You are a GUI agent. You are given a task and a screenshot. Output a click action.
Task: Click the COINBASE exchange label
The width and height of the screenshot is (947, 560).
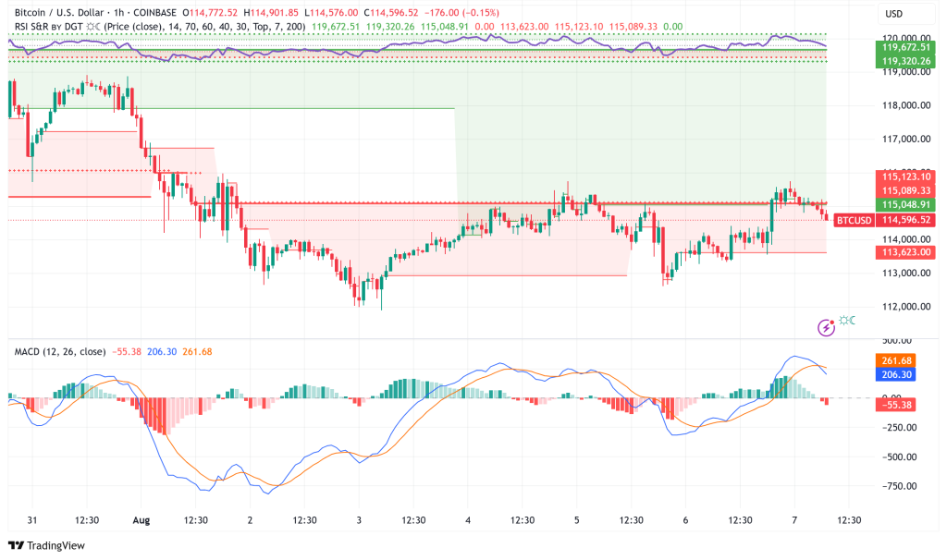coord(155,13)
